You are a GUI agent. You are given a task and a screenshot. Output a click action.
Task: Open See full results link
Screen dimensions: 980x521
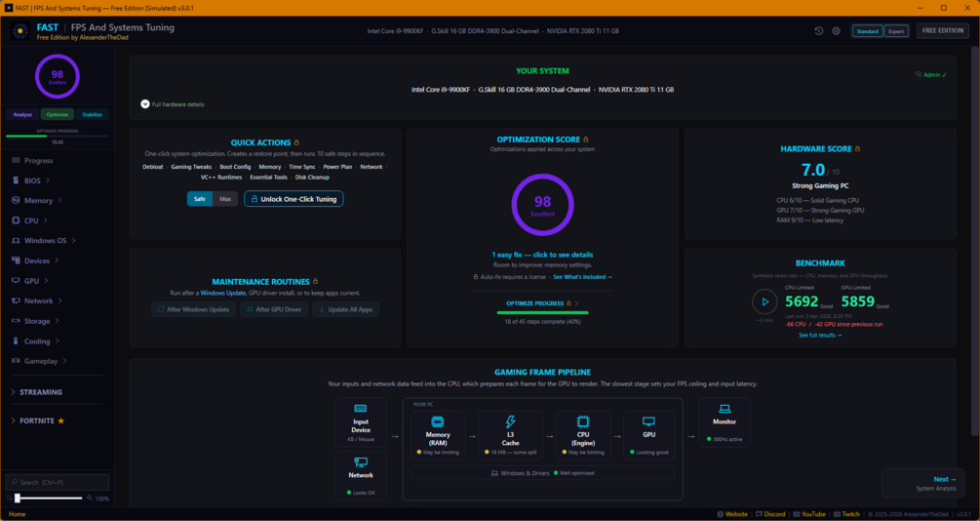click(820, 336)
